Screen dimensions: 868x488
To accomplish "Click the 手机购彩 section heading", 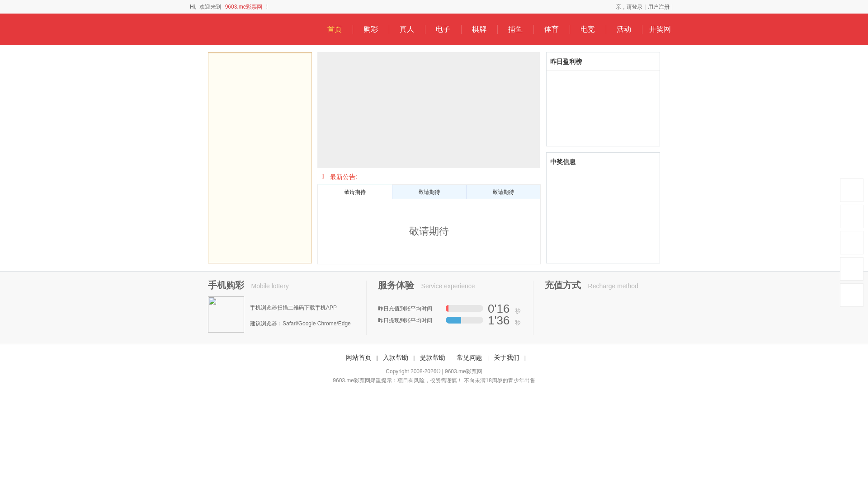I will 226,285.
